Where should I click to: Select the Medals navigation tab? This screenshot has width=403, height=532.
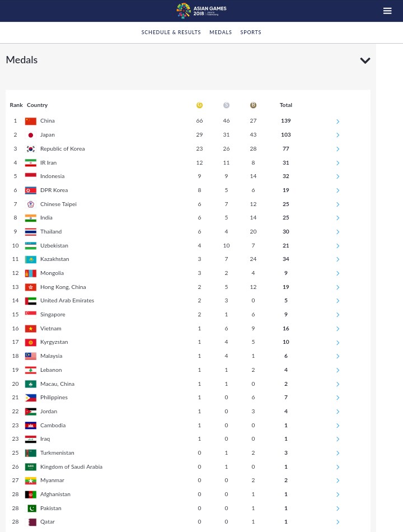221,32
